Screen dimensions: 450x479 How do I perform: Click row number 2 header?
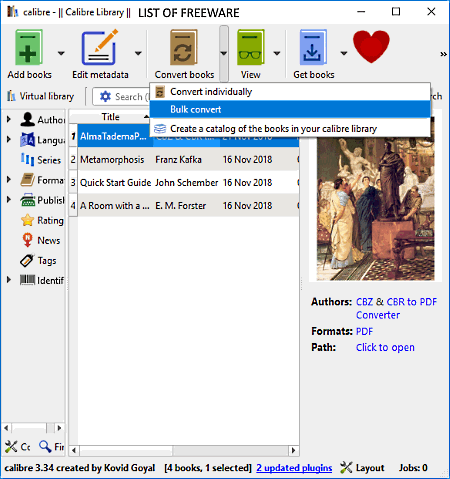pyautogui.click(x=73, y=159)
